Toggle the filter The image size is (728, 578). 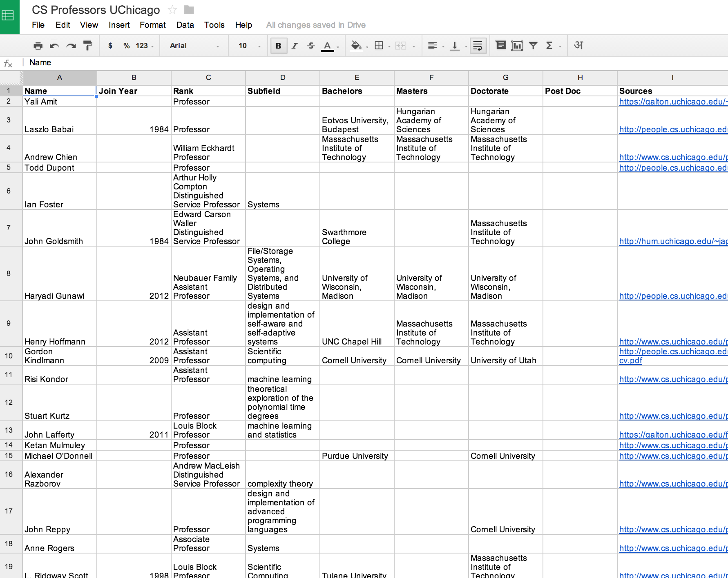click(533, 45)
